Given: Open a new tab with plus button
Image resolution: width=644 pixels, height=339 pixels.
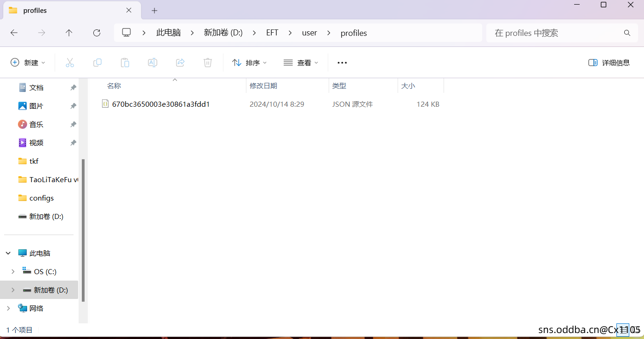Looking at the screenshot, I should click(154, 10).
